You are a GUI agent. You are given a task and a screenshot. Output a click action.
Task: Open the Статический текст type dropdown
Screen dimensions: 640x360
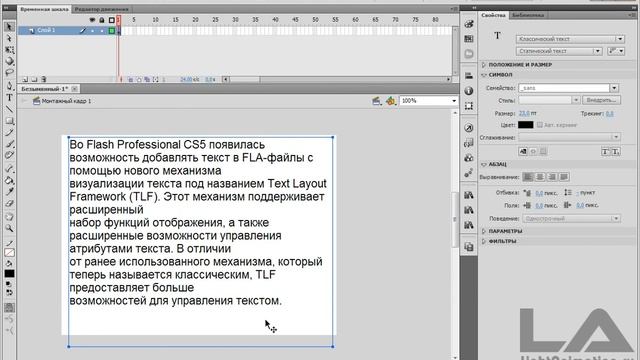pos(559,51)
